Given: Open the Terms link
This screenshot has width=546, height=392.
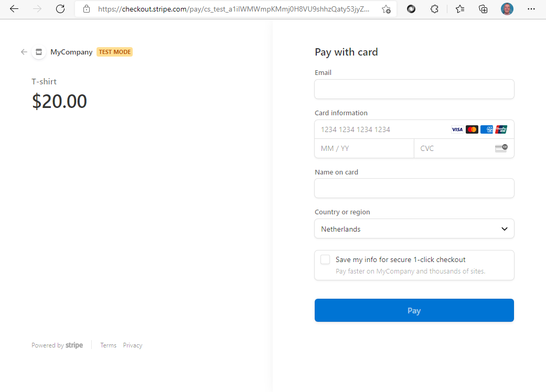Looking at the screenshot, I should tap(108, 345).
